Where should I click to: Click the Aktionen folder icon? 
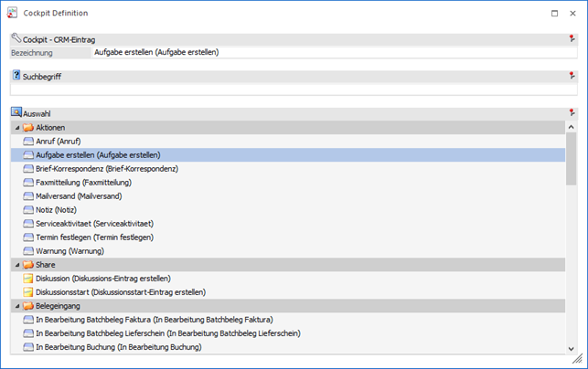coord(27,127)
